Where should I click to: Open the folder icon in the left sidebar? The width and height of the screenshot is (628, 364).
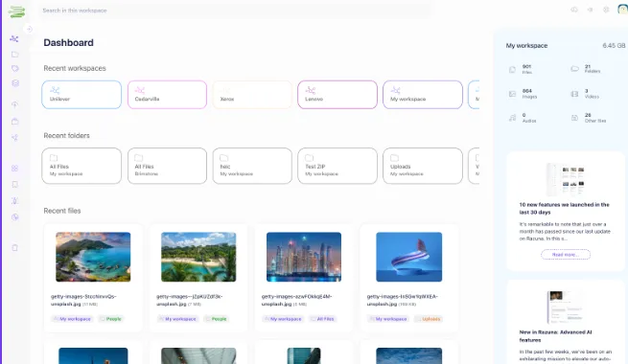pos(14,54)
